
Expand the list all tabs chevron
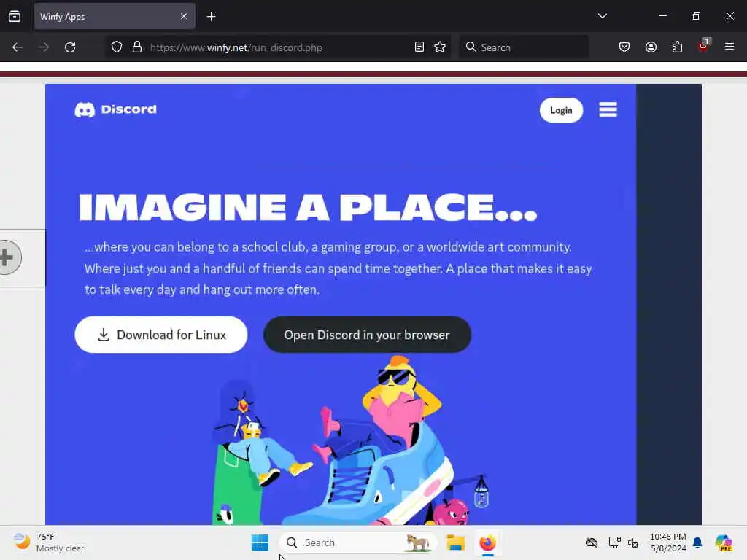(603, 16)
